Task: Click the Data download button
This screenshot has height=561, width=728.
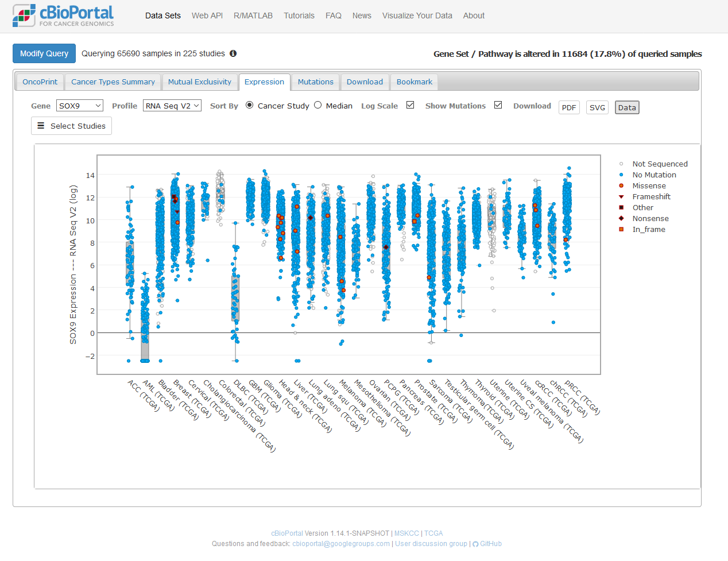Action: 627,107
